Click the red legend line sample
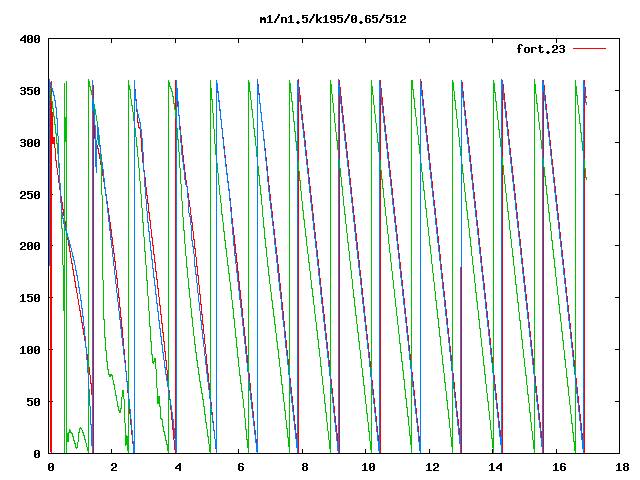Image resolution: width=640 pixels, height=480 pixels. pos(589,49)
